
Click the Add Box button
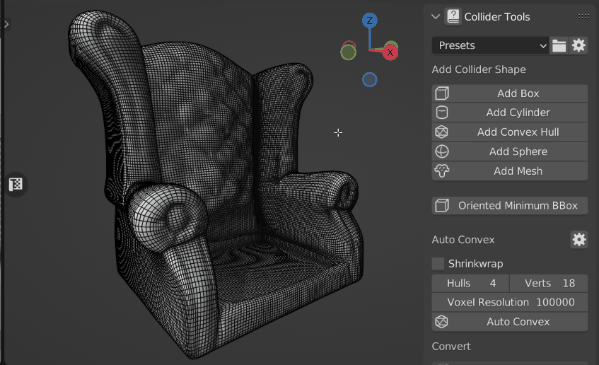point(510,93)
